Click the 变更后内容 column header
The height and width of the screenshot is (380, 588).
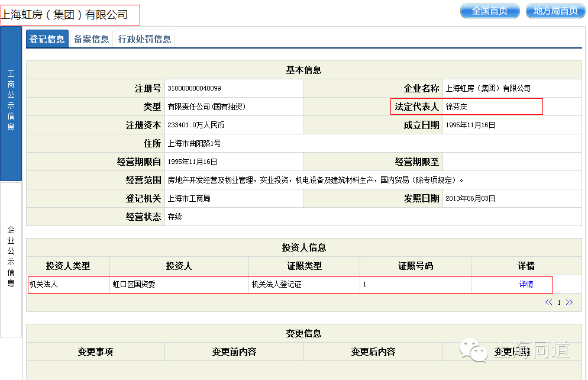[373, 352]
